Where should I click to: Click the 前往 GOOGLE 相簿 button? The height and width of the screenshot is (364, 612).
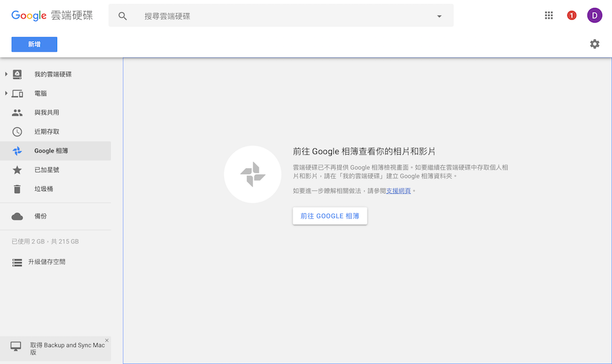coord(330,216)
